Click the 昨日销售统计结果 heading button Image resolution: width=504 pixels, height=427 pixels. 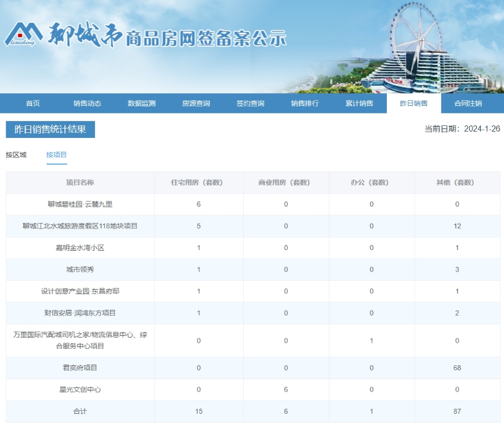click(x=50, y=129)
